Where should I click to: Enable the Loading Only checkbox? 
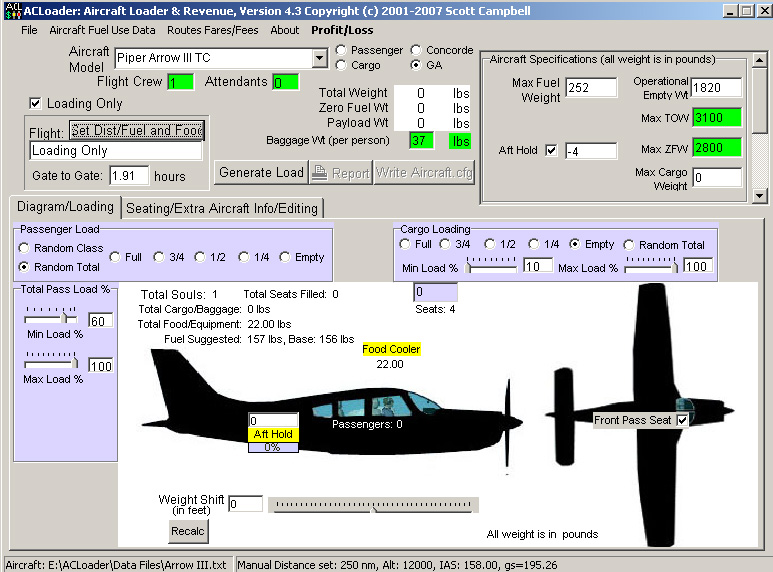[36, 103]
